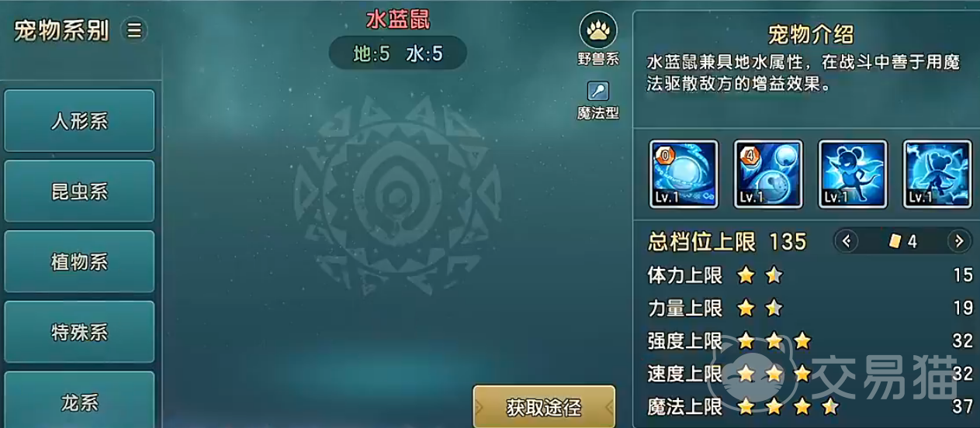Tap the scroll card icon beside number 4
The image size is (980, 428).
tap(895, 242)
